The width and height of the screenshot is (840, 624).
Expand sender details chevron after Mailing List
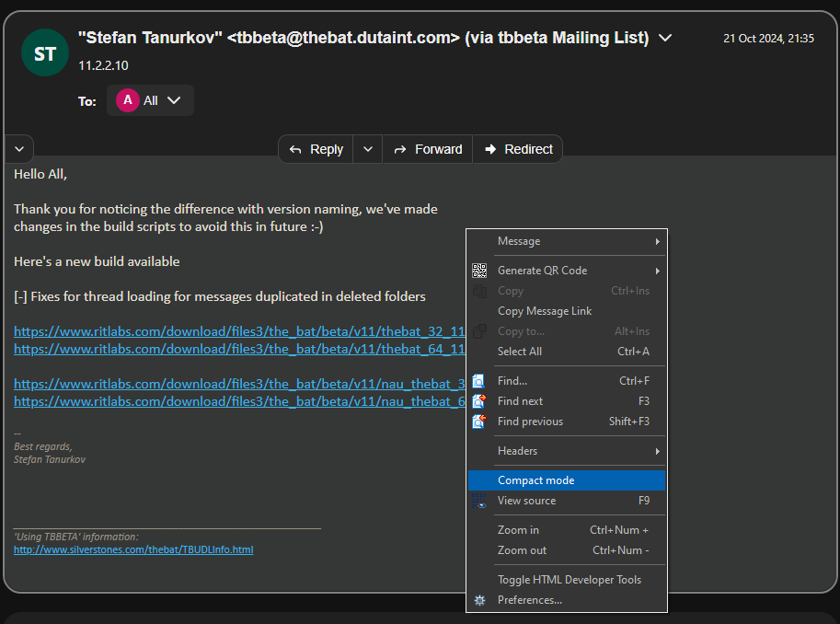[665, 38]
